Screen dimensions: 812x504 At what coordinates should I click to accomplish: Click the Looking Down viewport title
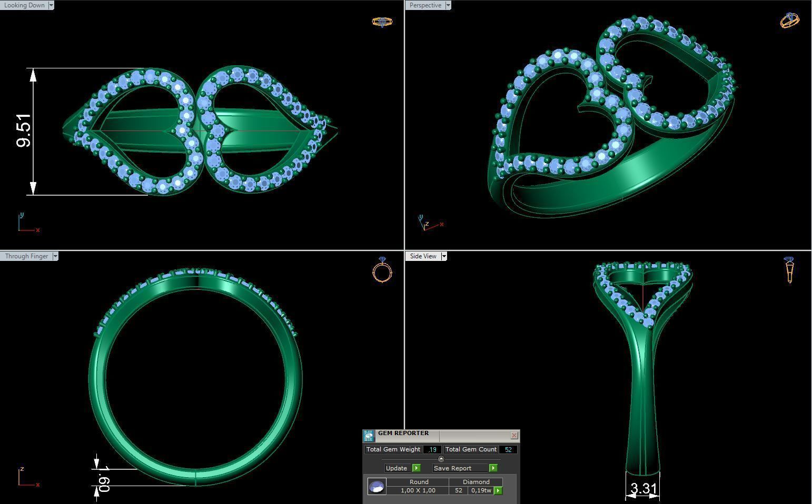coord(24,5)
